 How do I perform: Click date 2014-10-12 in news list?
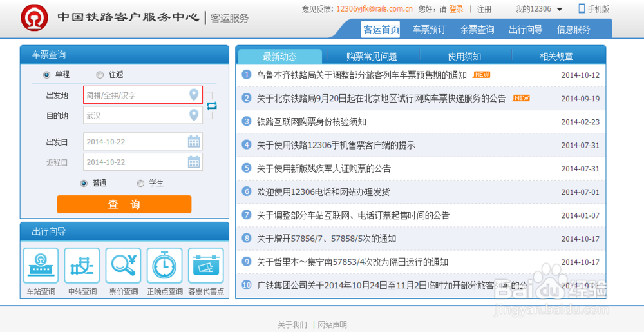(x=580, y=75)
